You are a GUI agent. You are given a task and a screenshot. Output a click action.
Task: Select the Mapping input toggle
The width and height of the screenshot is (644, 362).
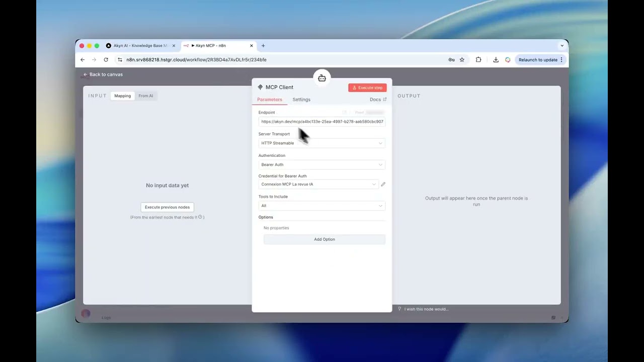click(122, 96)
